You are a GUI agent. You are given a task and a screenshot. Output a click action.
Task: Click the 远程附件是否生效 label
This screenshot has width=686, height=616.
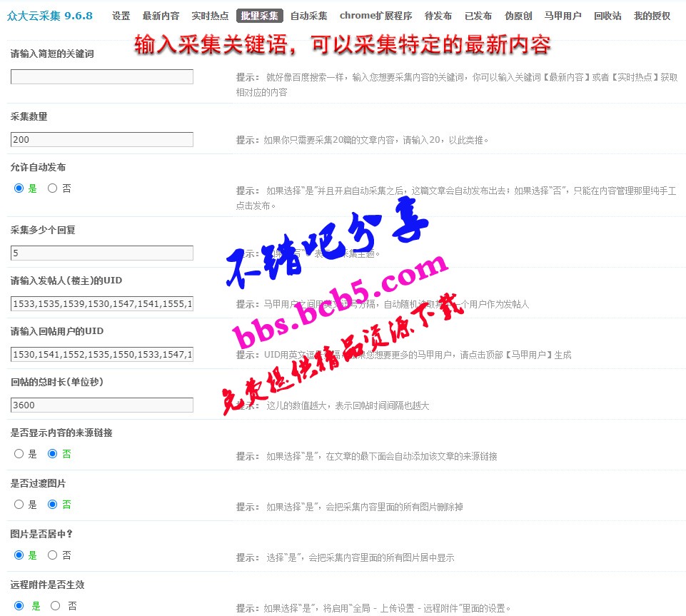[47, 585]
